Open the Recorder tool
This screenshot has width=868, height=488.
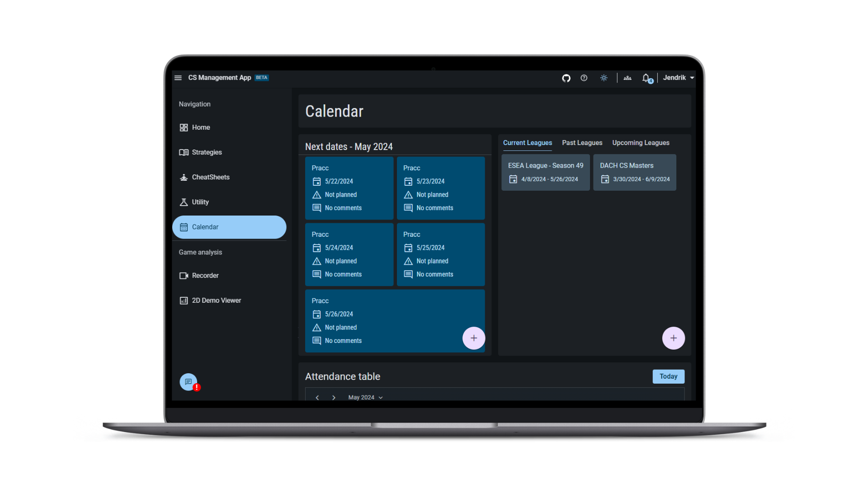pyautogui.click(x=205, y=275)
